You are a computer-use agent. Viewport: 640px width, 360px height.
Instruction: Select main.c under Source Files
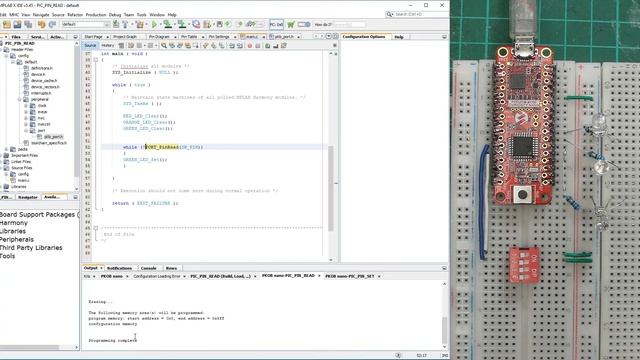coord(23,180)
